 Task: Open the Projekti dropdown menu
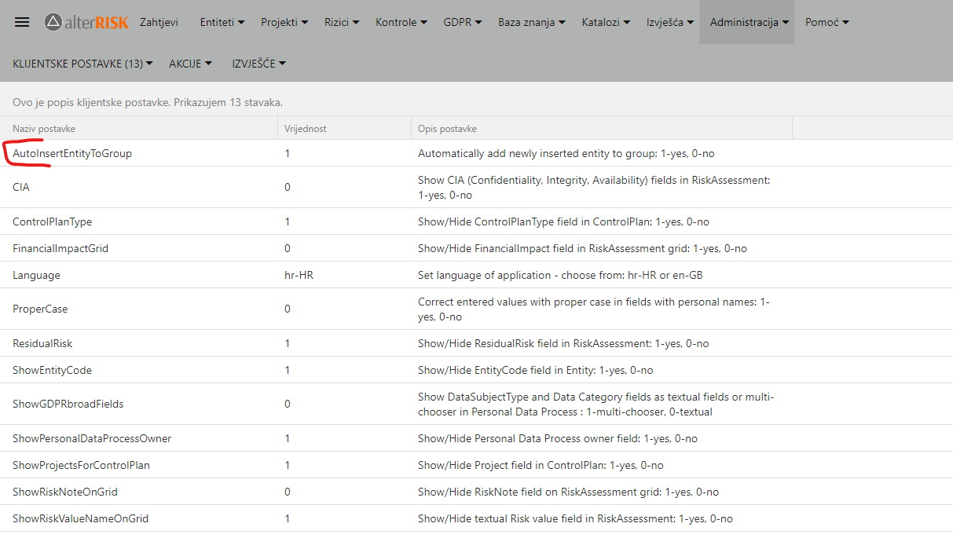284,22
